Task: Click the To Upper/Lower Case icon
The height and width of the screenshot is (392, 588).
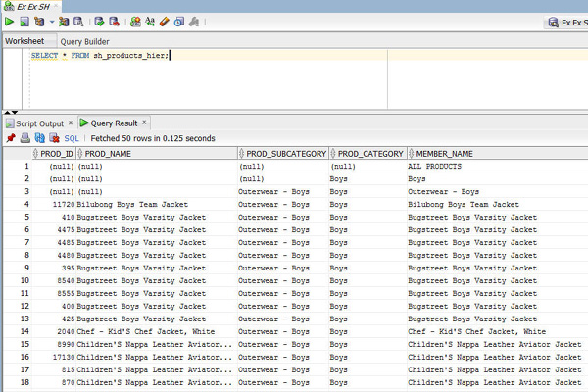Action: 150,21
